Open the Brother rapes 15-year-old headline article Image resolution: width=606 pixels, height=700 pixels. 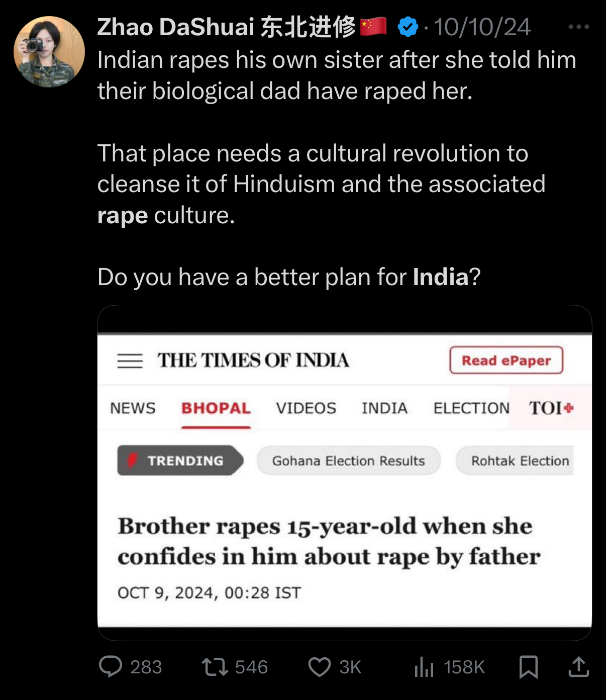coord(329,541)
